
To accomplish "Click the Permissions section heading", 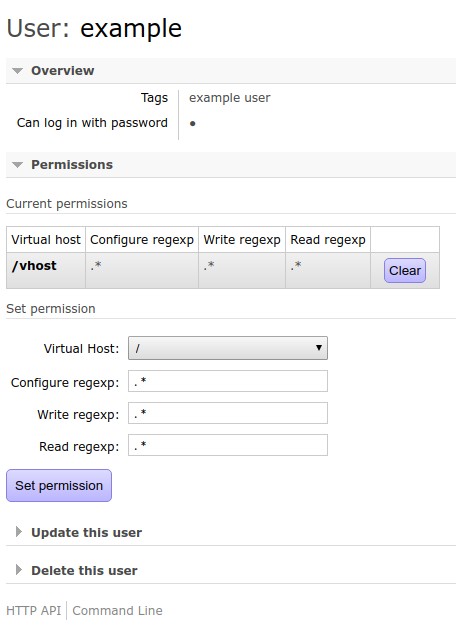I will (72, 164).
